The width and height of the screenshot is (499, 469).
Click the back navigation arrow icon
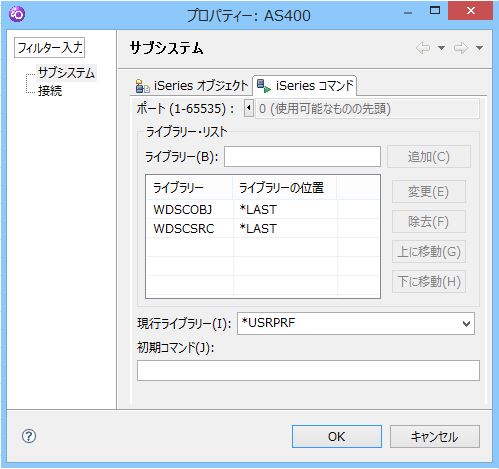[423, 48]
